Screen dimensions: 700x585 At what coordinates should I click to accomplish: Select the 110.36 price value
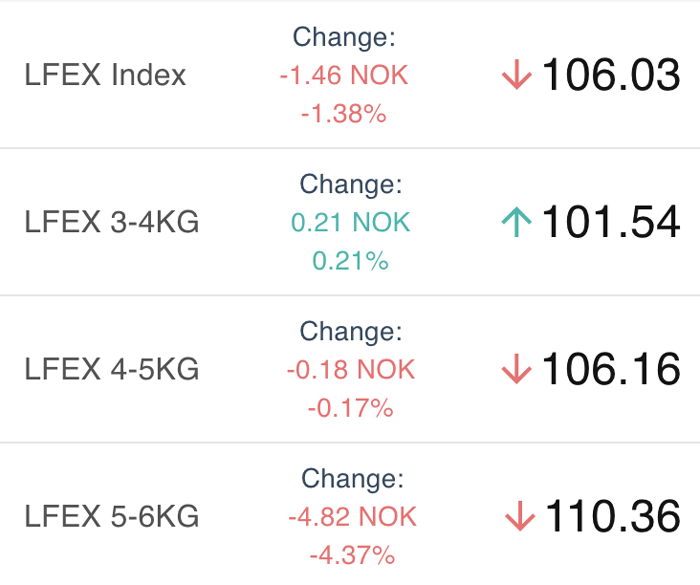click(x=613, y=516)
